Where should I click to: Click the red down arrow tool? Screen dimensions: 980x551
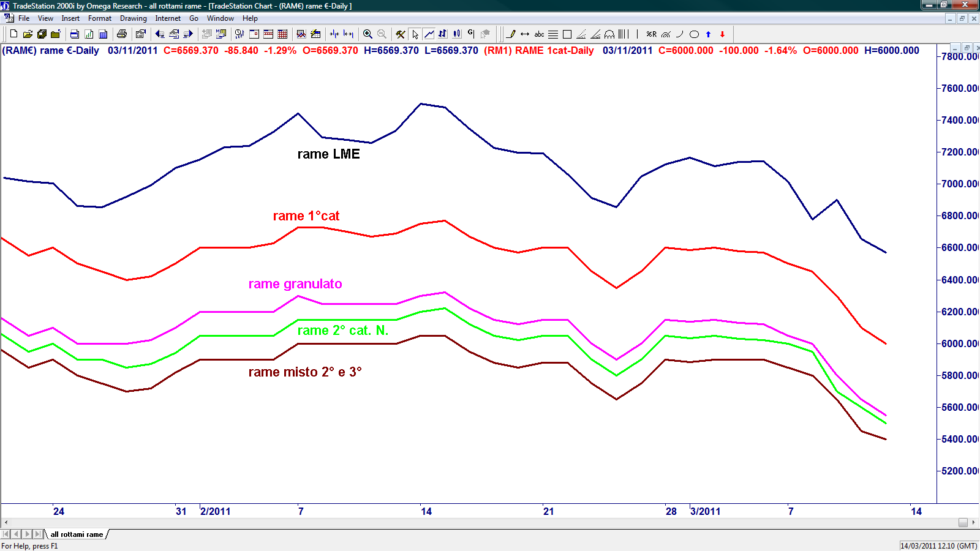click(722, 34)
